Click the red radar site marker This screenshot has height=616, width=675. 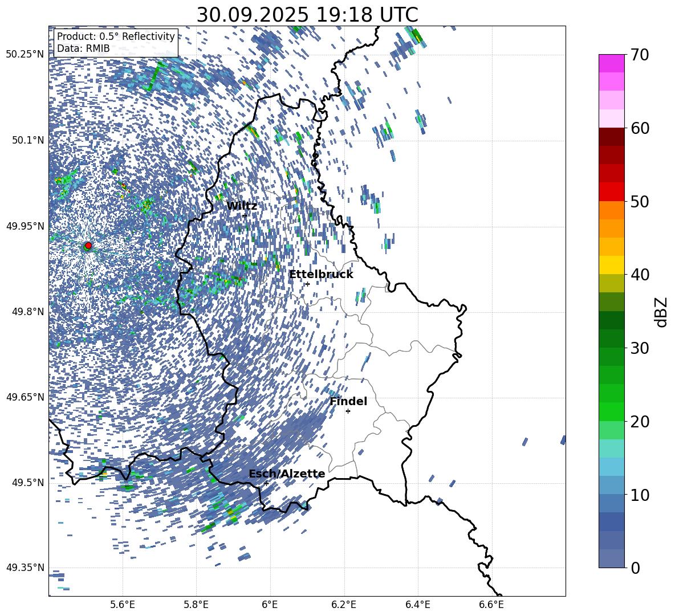(88, 246)
